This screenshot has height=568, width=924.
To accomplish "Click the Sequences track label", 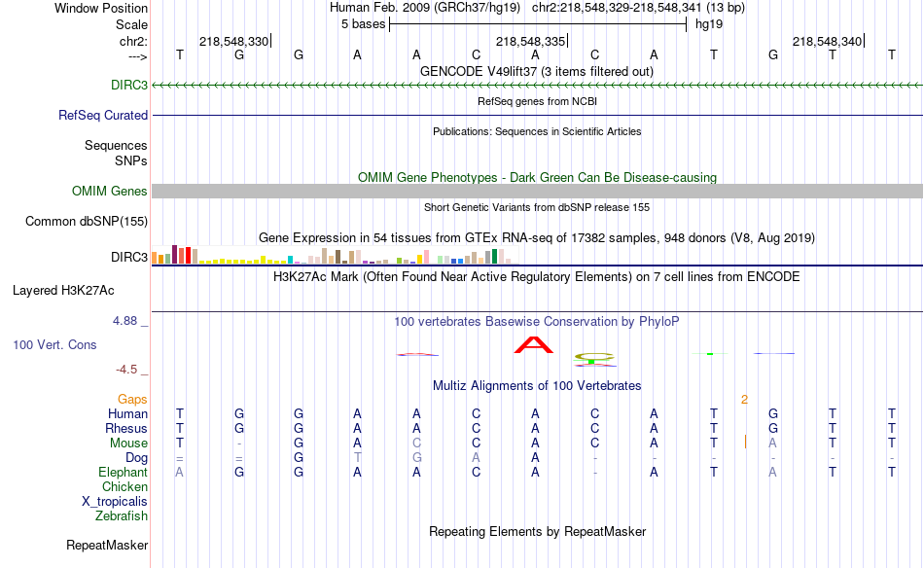I will click(x=116, y=146).
